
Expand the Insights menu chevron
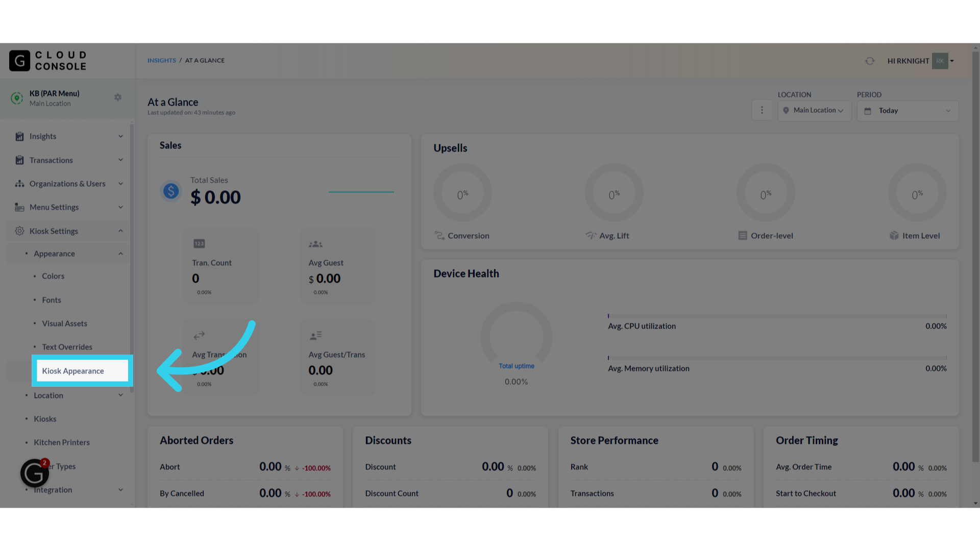click(x=120, y=136)
